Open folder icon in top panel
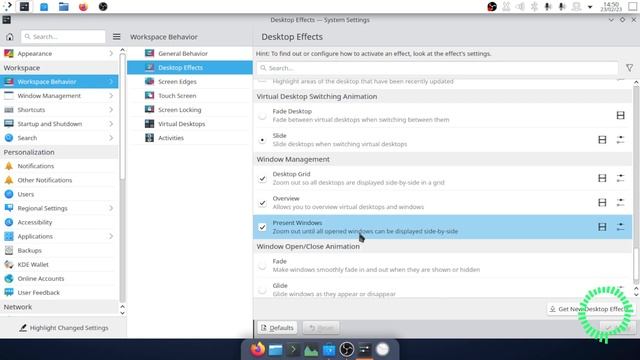 pyautogui.click(x=64, y=7)
